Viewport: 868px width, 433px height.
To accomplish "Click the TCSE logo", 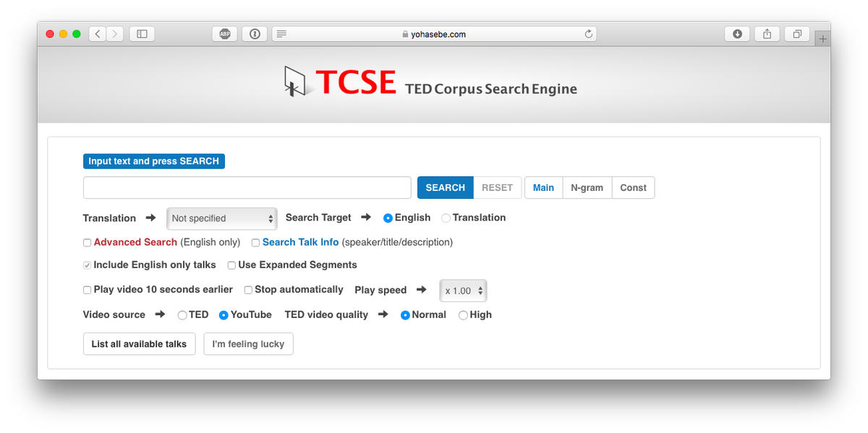I will point(340,82).
